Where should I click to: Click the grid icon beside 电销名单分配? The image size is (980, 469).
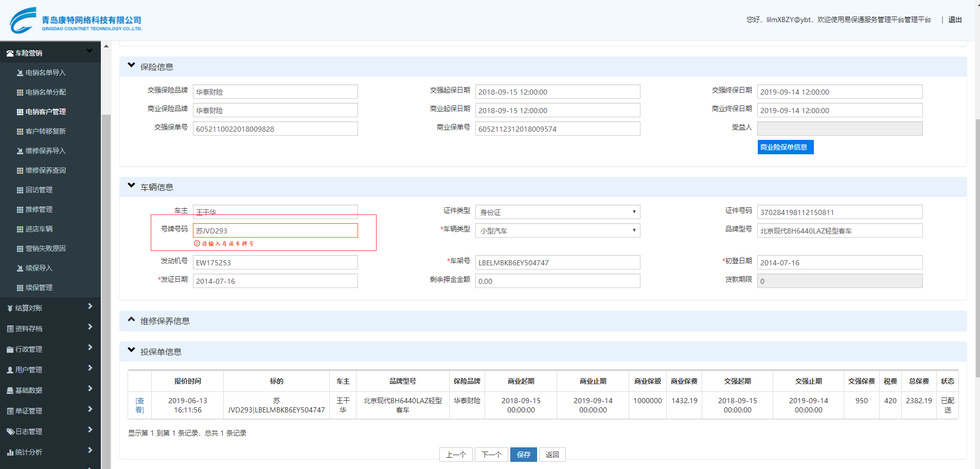coord(20,93)
